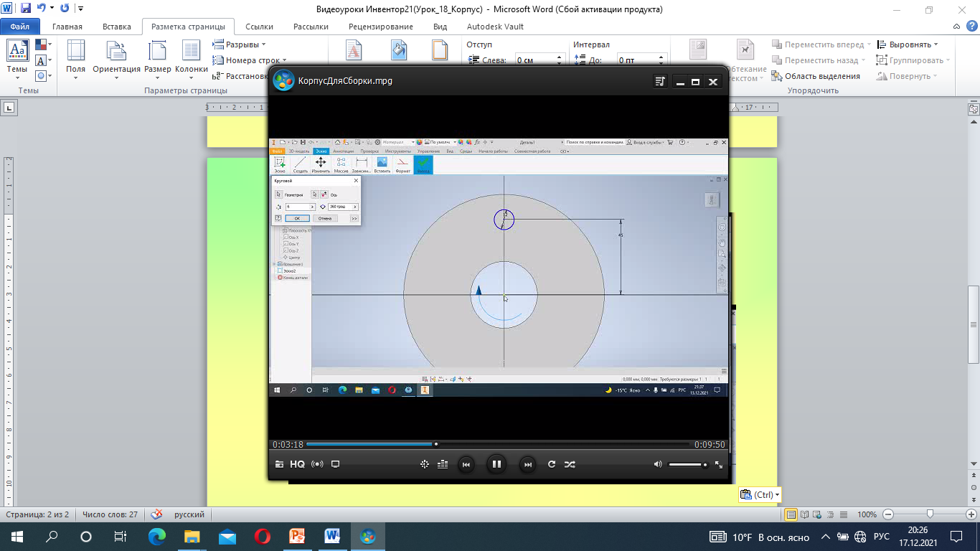Click Страница: 2 из 2 indicator
The image size is (980, 551).
(x=37, y=514)
